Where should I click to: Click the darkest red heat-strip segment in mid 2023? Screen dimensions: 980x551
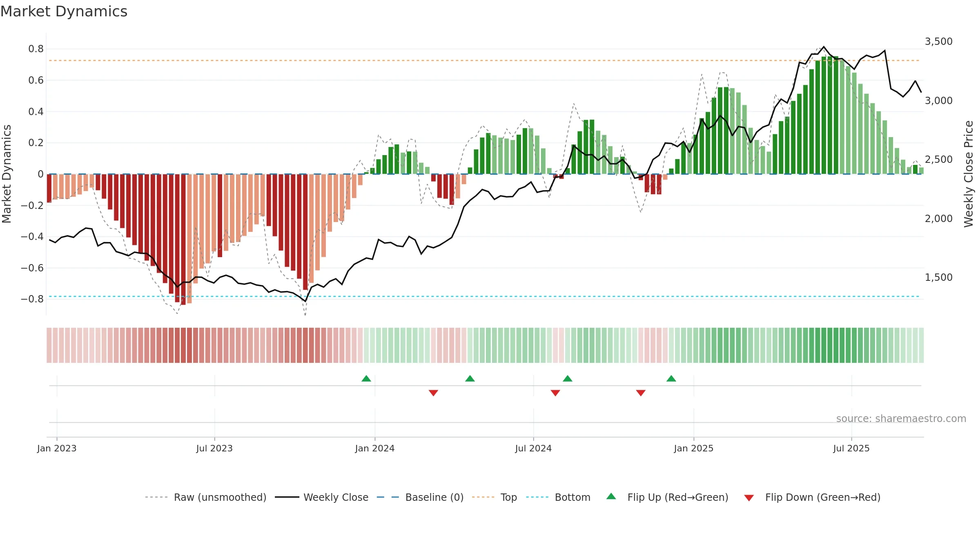pos(183,345)
